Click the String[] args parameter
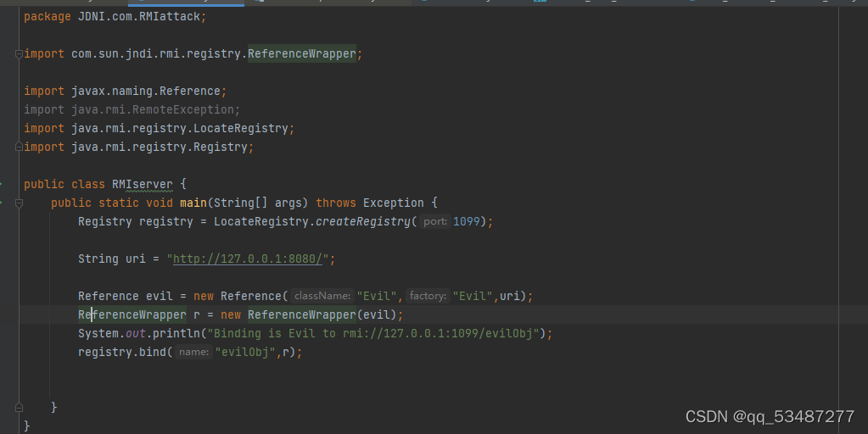The height and width of the screenshot is (434, 868). tap(258, 203)
